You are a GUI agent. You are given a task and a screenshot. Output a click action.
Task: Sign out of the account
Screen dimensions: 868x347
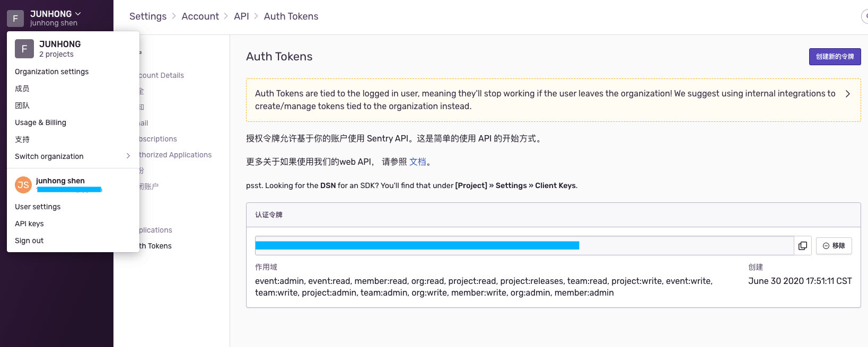click(x=29, y=241)
